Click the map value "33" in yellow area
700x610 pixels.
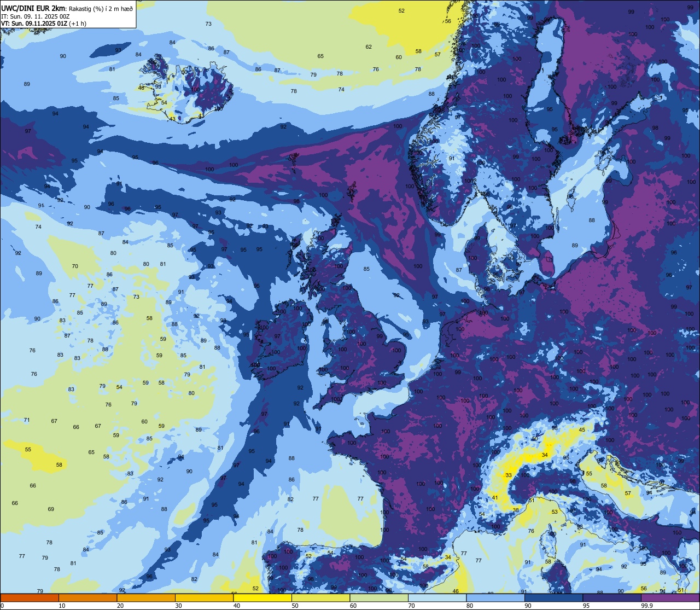coord(509,475)
